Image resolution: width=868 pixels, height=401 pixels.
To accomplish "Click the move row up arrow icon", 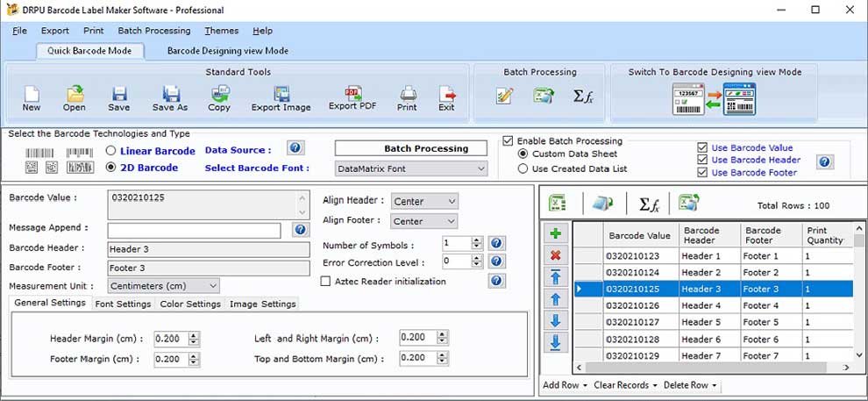I will (x=556, y=299).
